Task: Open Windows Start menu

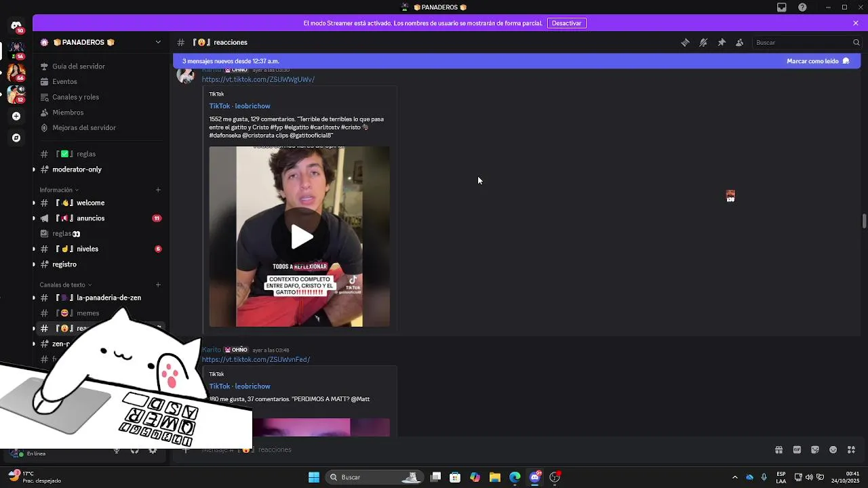Action: coord(314,477)
